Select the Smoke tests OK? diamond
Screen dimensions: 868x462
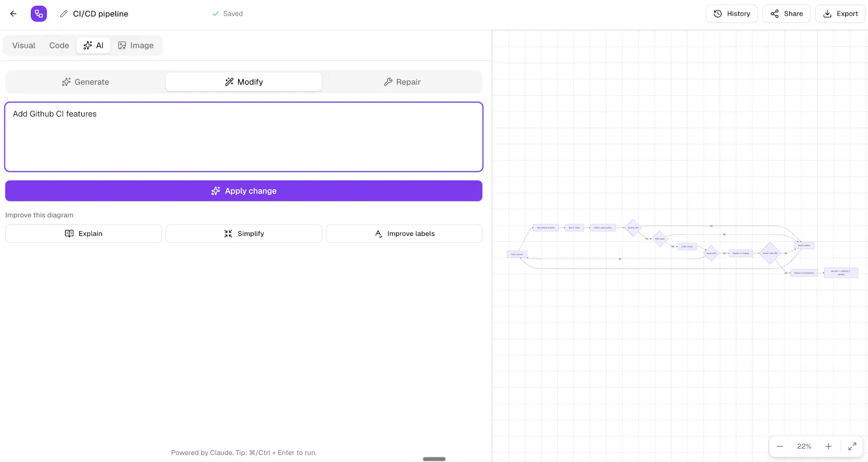770,253
